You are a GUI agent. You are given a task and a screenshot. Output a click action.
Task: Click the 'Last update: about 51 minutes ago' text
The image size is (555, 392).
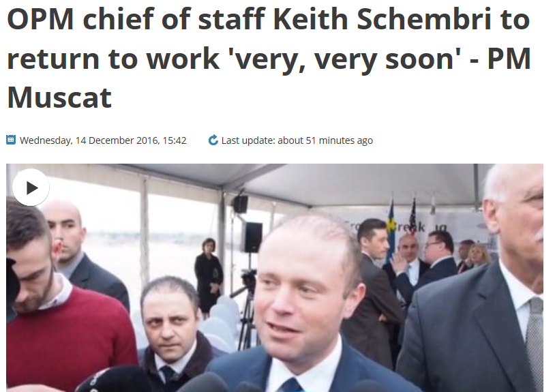tap(297, 140)
